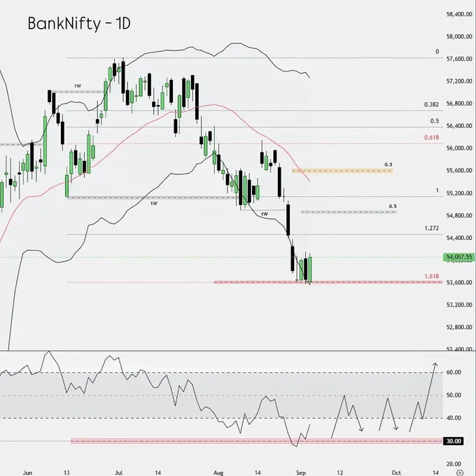
Task: Select the current price tag 54,067.55
Action: click(x=459, y=257)
